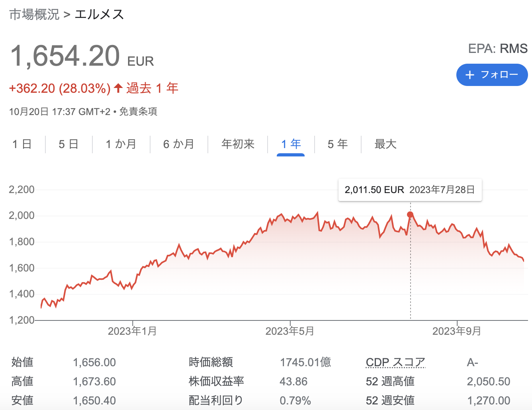Image resolution: width=532 pixels, height=410 pixels.
Task: Select the 1 日 range tab
Action: tap(22, 144)
